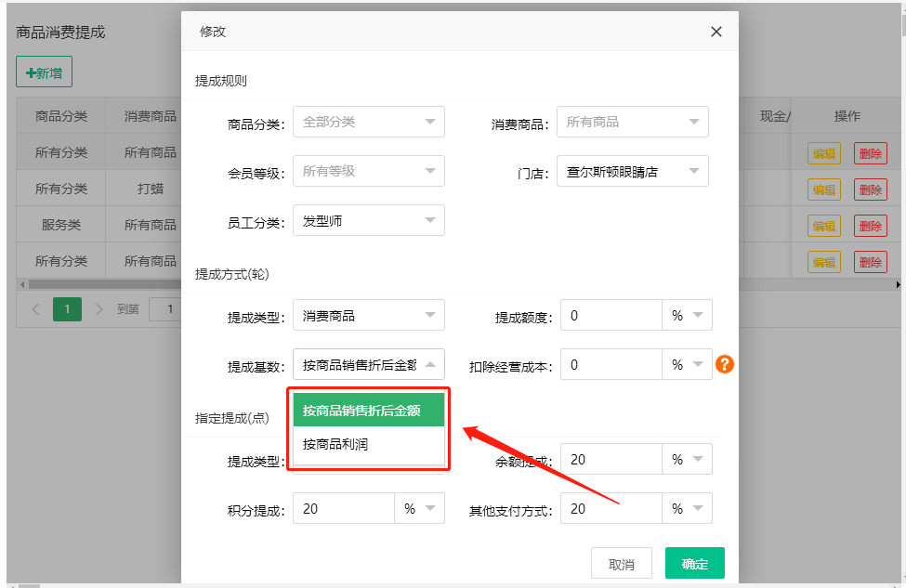Click the last row's 删除 button
906x588 pixels.
pyautogui.click(x=870, y=262)
